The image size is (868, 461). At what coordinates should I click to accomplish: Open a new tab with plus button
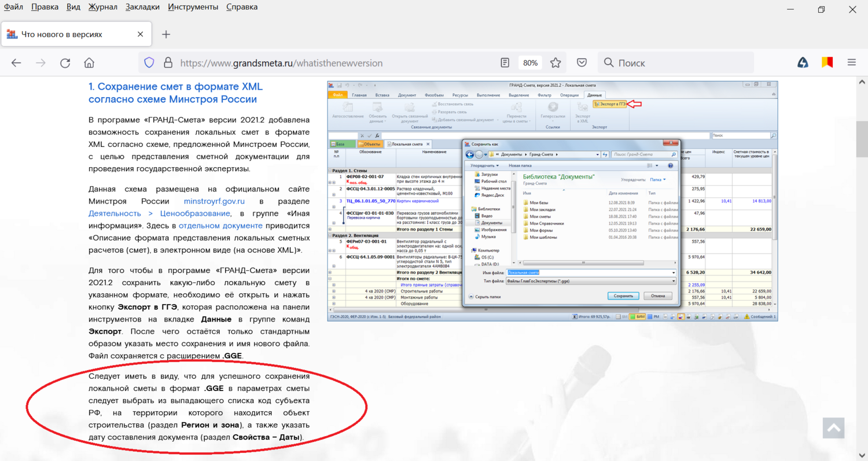[166, 34]
